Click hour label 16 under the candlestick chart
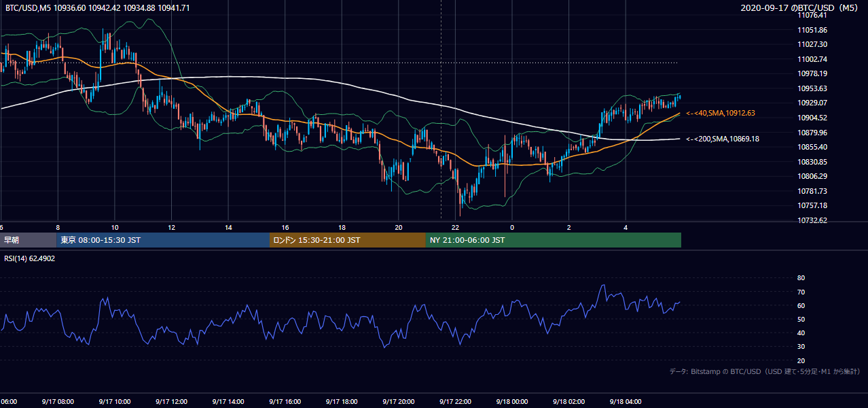 coord(285,228)
